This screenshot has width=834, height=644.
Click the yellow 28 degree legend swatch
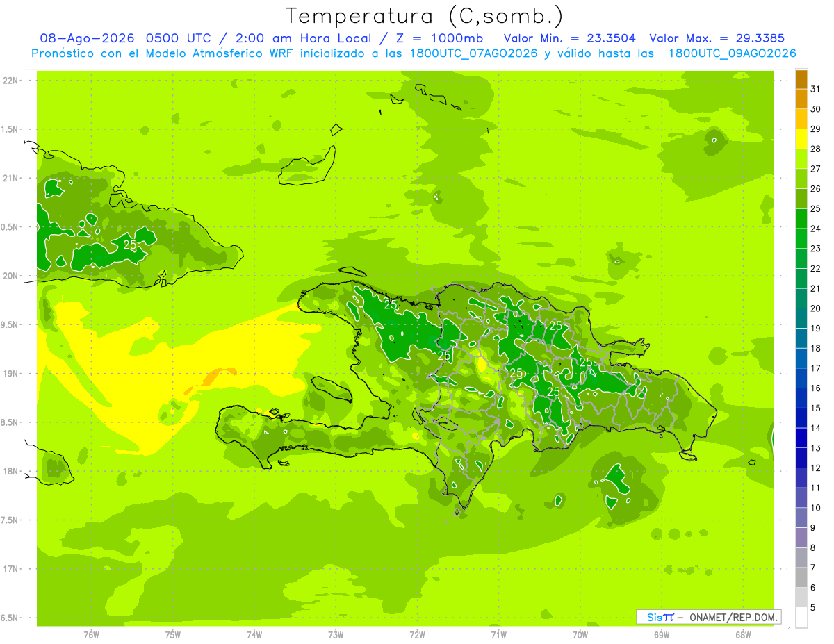pos(801,139)
